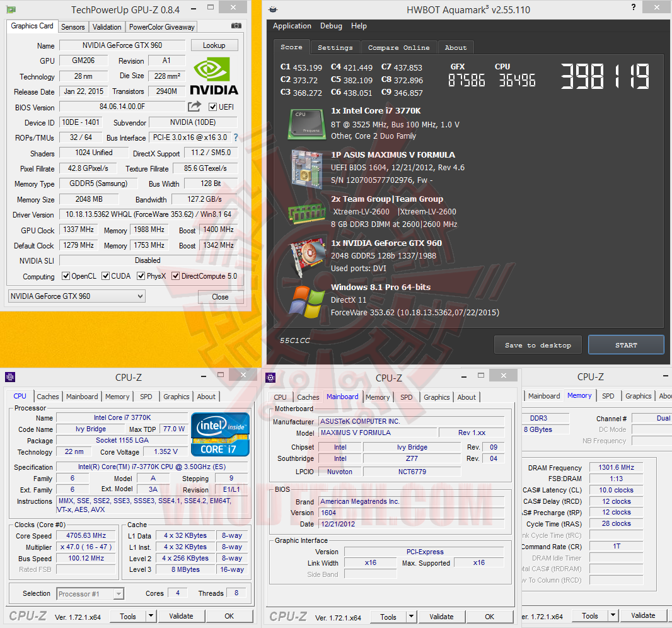Click the middle CPU-Z window title icon
The height and width of the screenshot is (628, 672).
pos(270,378)
